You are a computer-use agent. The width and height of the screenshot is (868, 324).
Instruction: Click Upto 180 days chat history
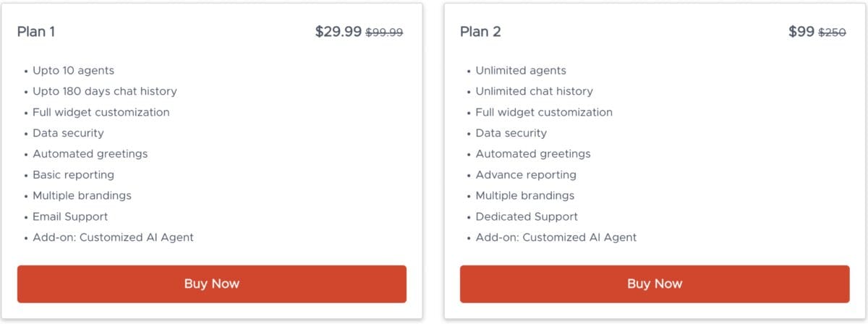(x=105, y=92)
